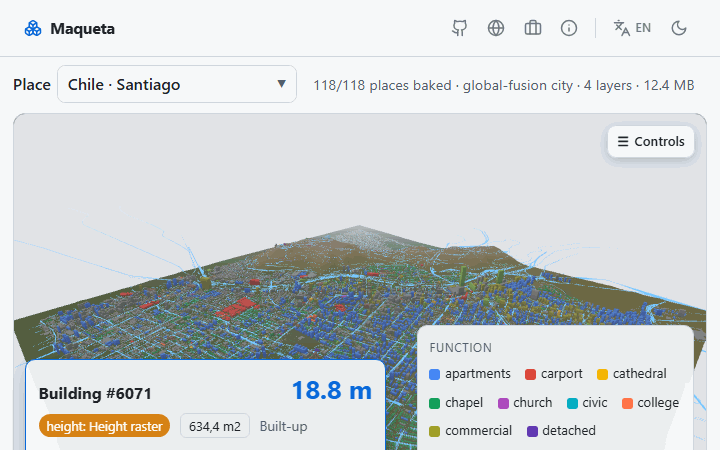Click the 'Built-up' label
The image size is (720, 450).
283,427
